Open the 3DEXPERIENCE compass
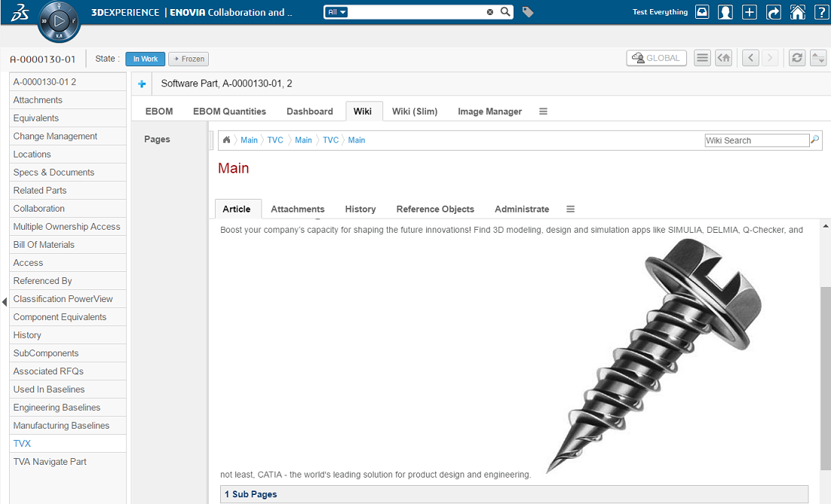The height and width of the screenshot is (504, 831). (58, 22)
